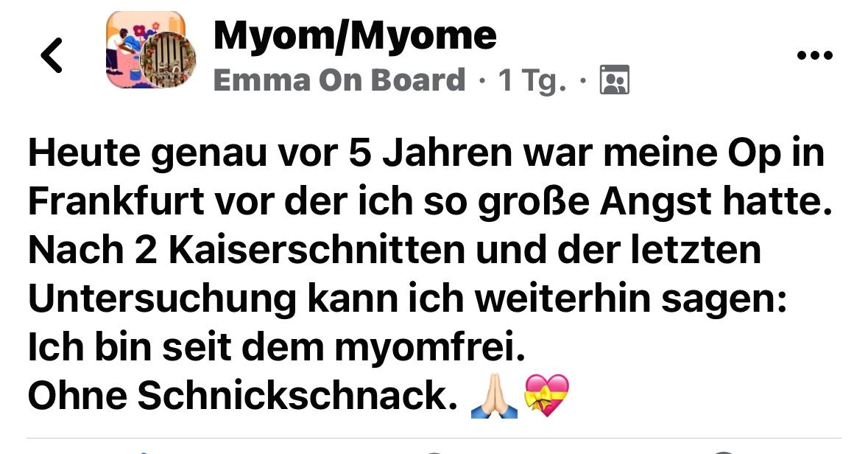Tap the group members privacy icon
Image resolution: width=868 pixels, height=454 pixels.
(x=615, y=80)
